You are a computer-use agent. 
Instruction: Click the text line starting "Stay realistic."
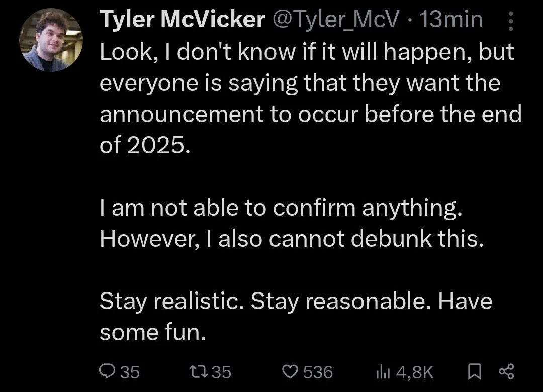(296, 301)
